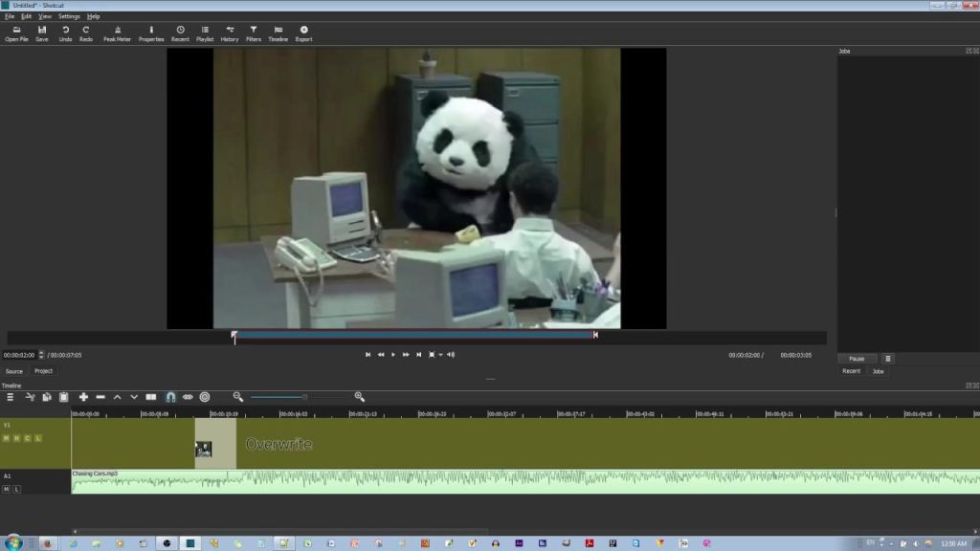Switch to the Source tab

(x=14, y=371)
